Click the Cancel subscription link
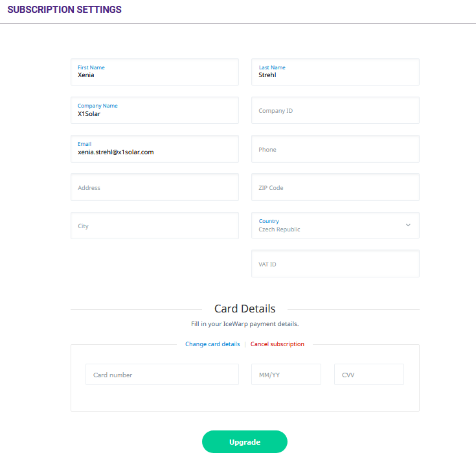The height and width of the screenshot is (457, 476). pos(277,344)
